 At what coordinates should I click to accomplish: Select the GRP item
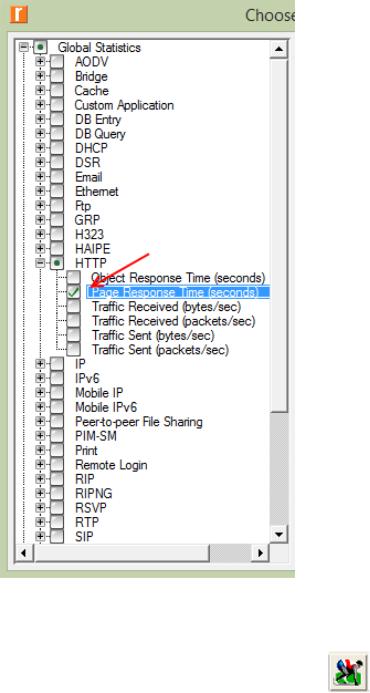point(88,220)
